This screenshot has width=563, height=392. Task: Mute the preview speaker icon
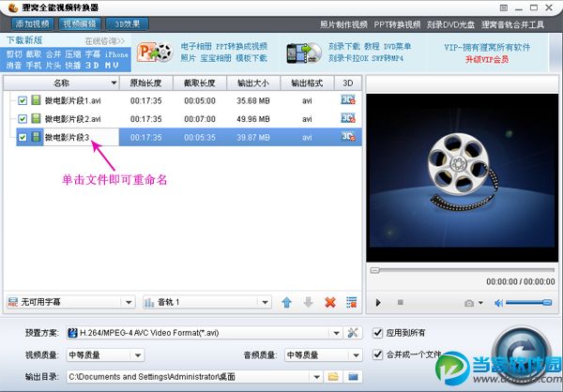(498, 303)
